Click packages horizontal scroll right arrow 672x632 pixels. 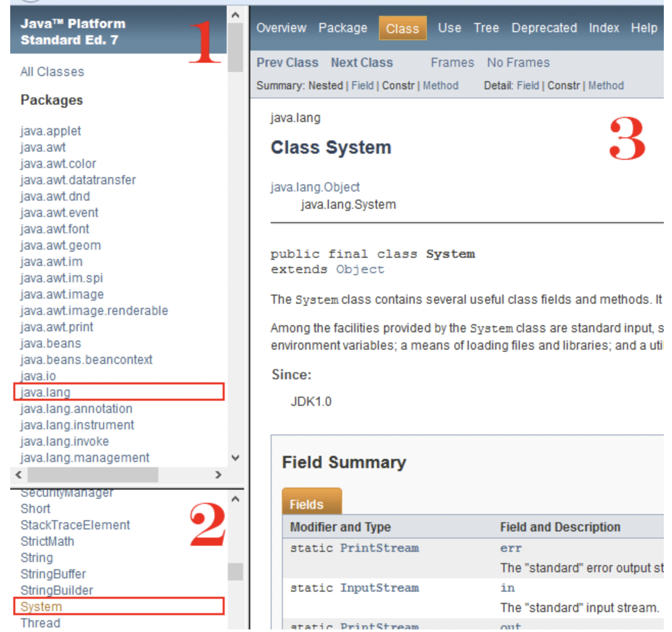click(219, 475)
